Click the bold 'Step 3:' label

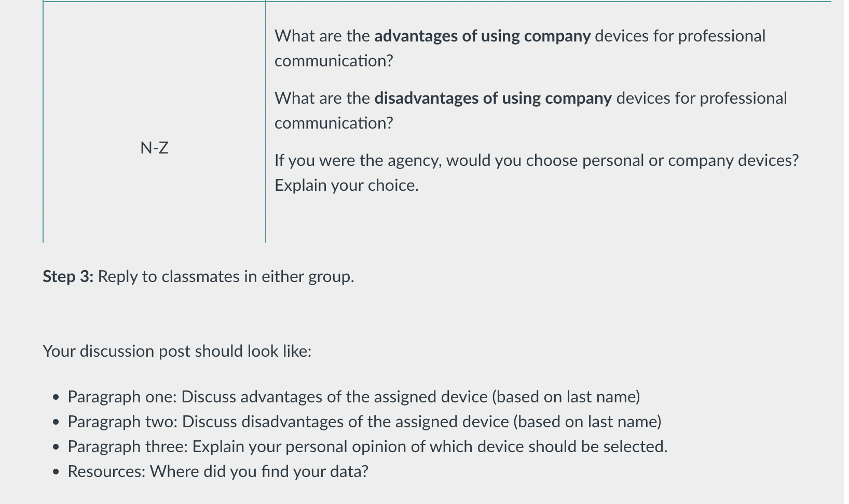(x=68, y=276)
